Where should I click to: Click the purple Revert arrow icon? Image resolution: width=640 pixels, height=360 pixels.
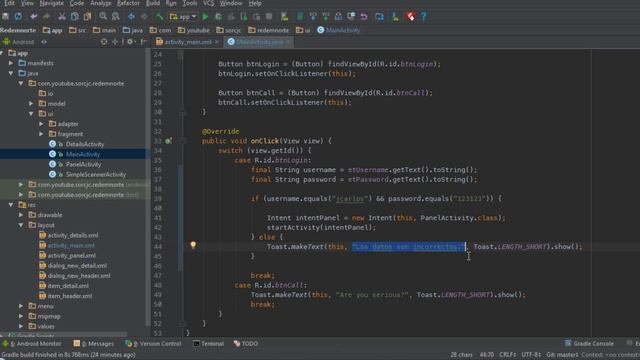(x=364, y=16)
